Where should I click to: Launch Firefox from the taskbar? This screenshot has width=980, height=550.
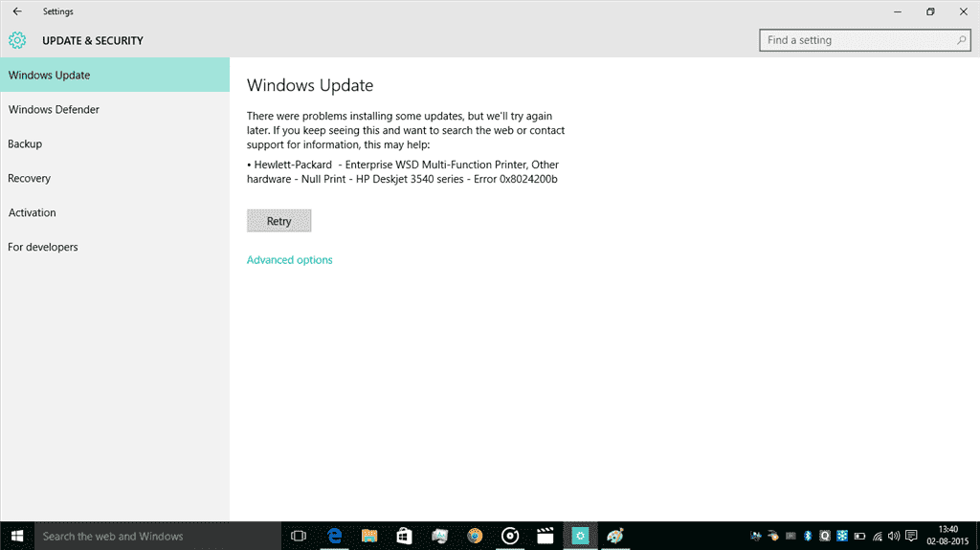475,537
